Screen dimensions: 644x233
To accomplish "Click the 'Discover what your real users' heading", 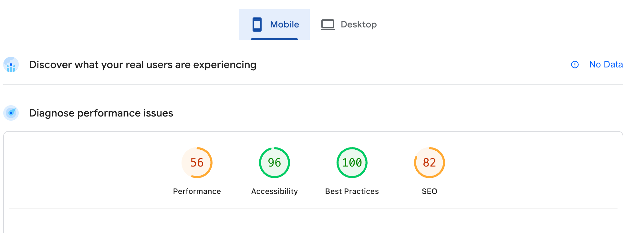I will (142, 65).
